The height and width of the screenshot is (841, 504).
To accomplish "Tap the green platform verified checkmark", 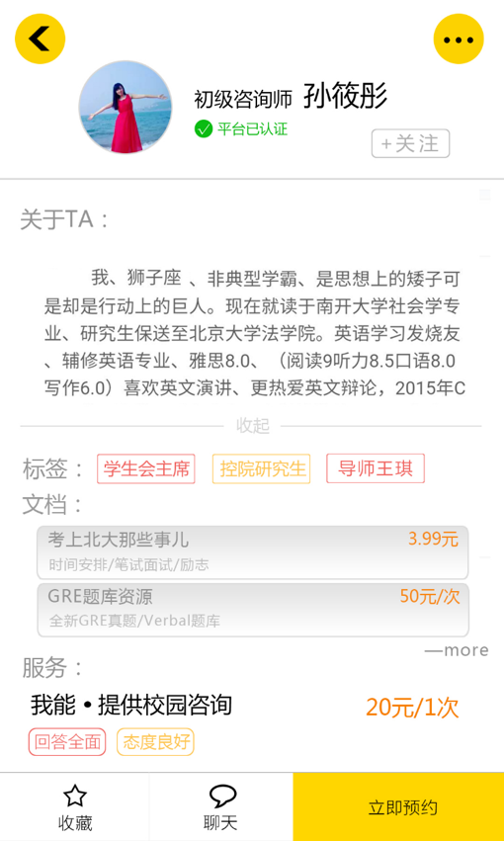I will tap(204, 128).
